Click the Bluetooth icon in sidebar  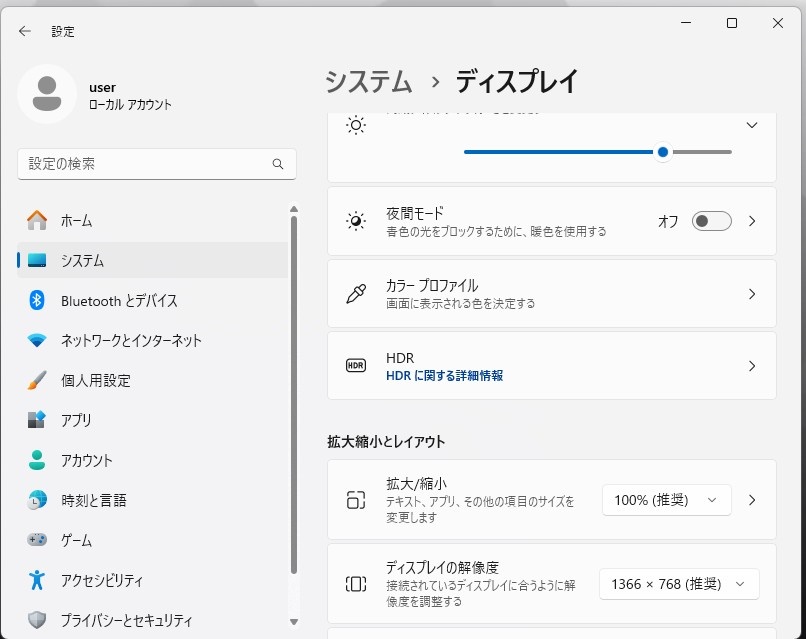(37, 300)
